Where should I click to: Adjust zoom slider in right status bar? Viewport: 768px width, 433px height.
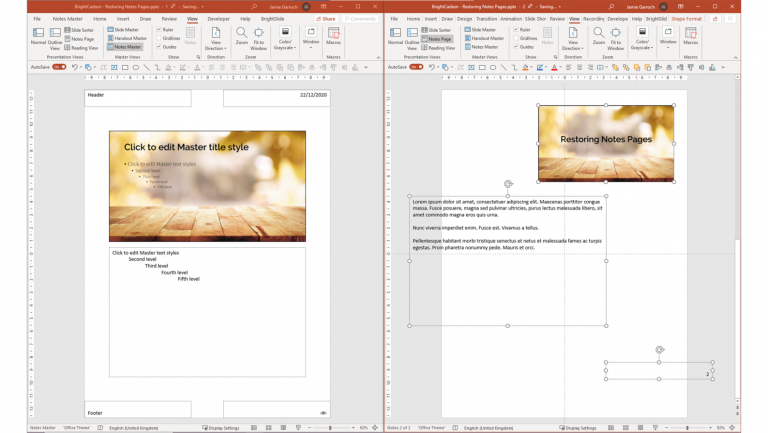click(x=688, y=428)
